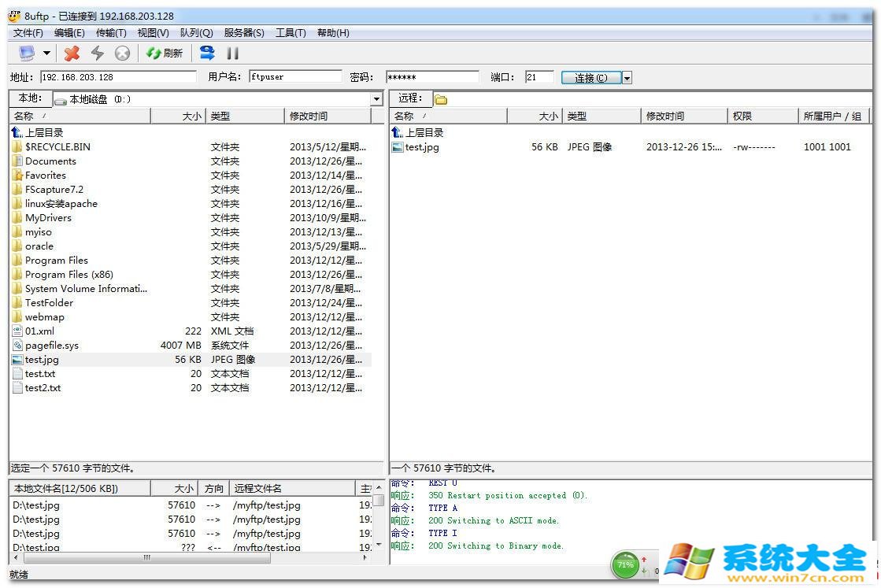Click the 远程文件名 queue column header
The height and width of the screenshot is (588, 881).
point(292,489)
